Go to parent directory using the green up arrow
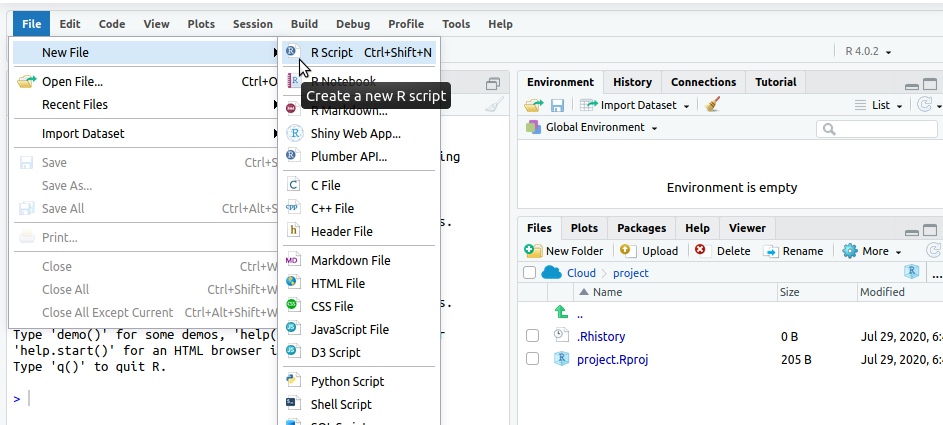 (561, 313)
